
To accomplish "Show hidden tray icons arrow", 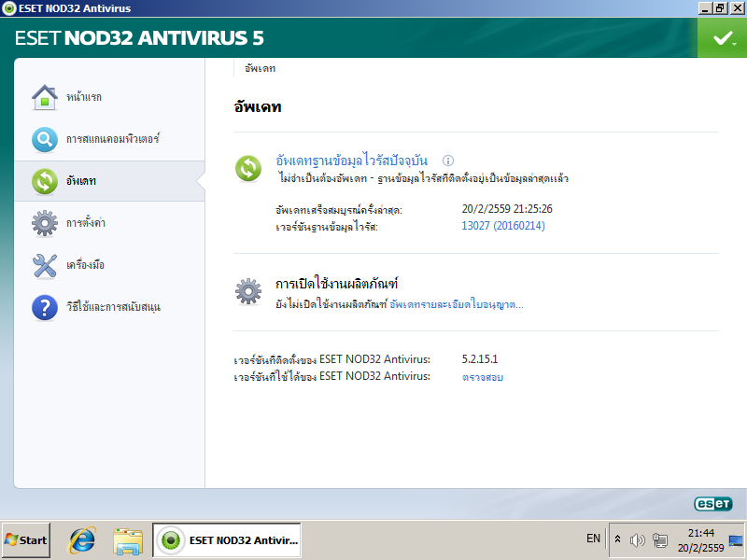I will click(x=617, y=539).
